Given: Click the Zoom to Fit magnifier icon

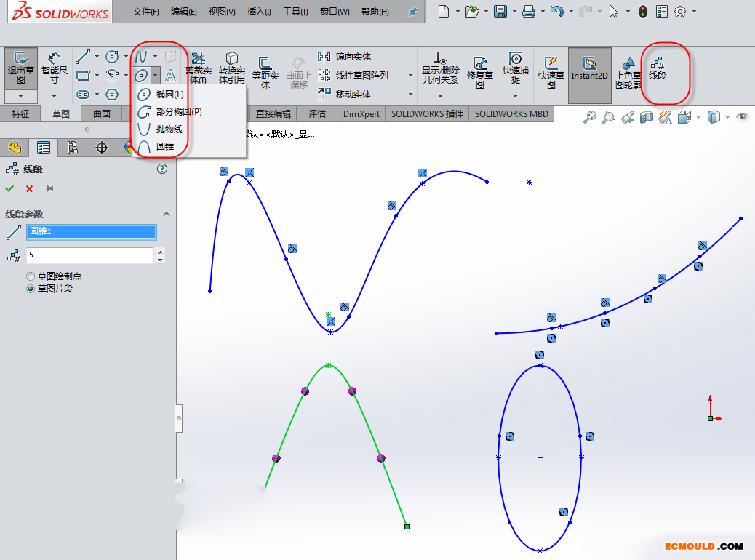Looking at the screenshot, I should (590, 116).
